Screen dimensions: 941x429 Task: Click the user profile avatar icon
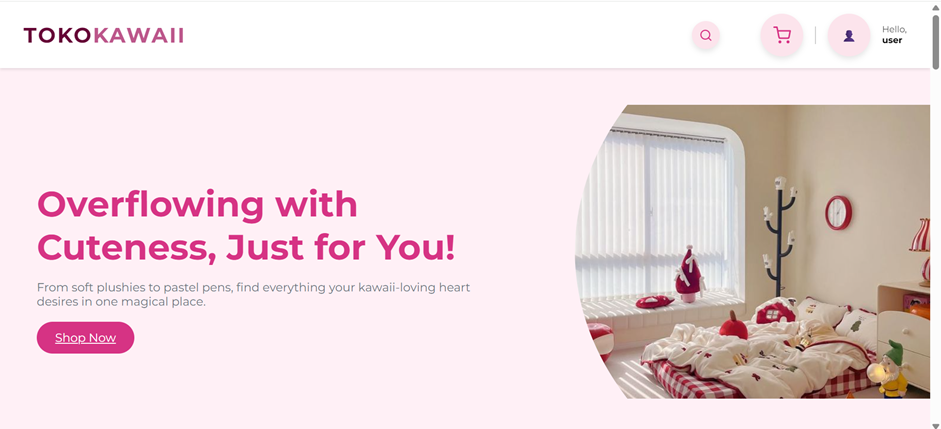pos(849,35)
